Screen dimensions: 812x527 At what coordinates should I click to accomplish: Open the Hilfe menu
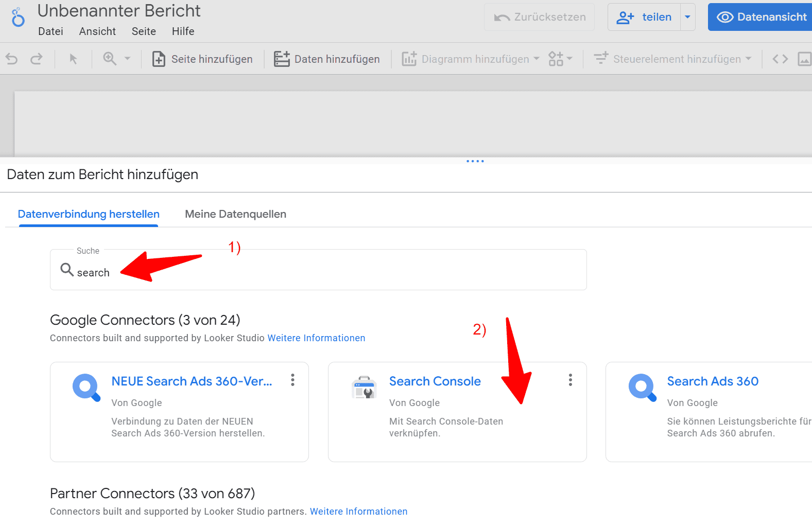click(x=183, y=31)
